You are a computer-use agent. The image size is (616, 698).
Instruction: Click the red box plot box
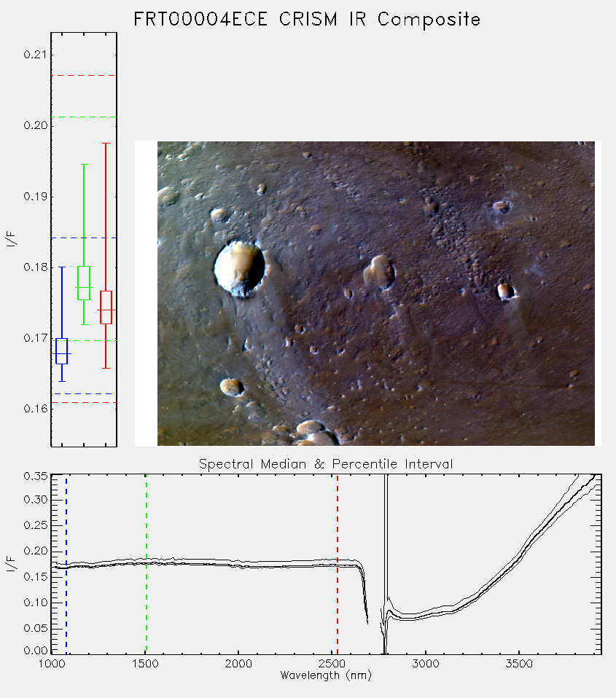106,307
